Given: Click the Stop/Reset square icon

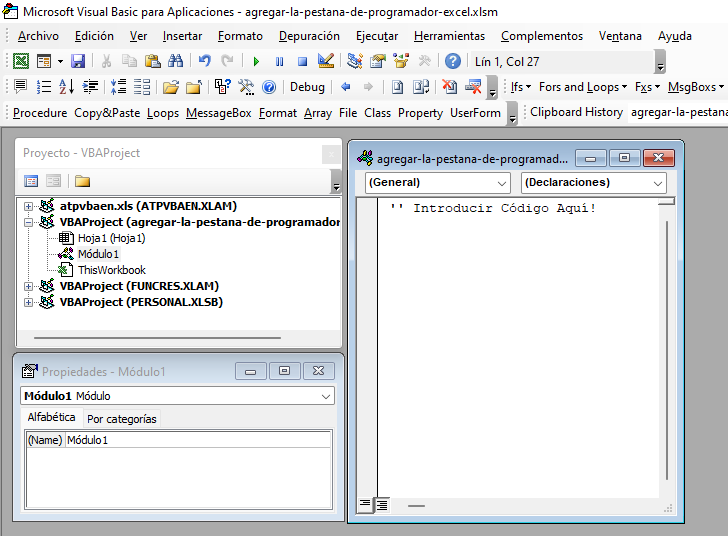Looking at the screenshot, I should click(302, 61).
